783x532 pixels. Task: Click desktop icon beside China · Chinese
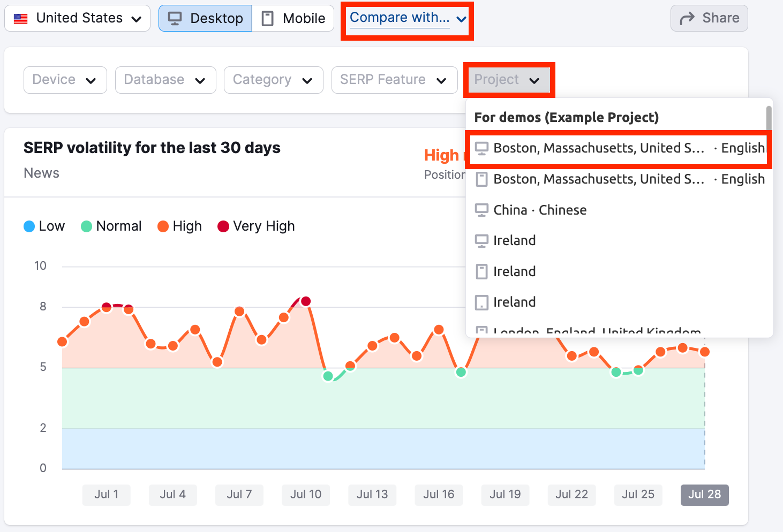tap(481, 210)
